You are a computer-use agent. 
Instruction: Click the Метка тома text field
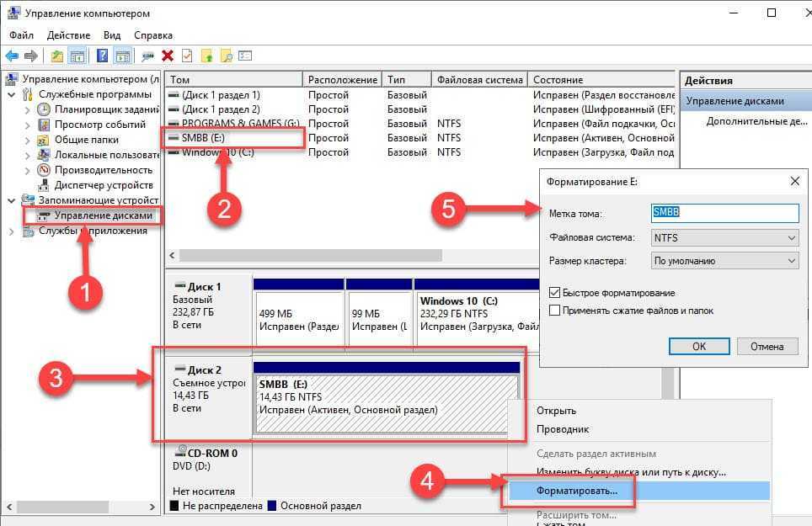724,214
